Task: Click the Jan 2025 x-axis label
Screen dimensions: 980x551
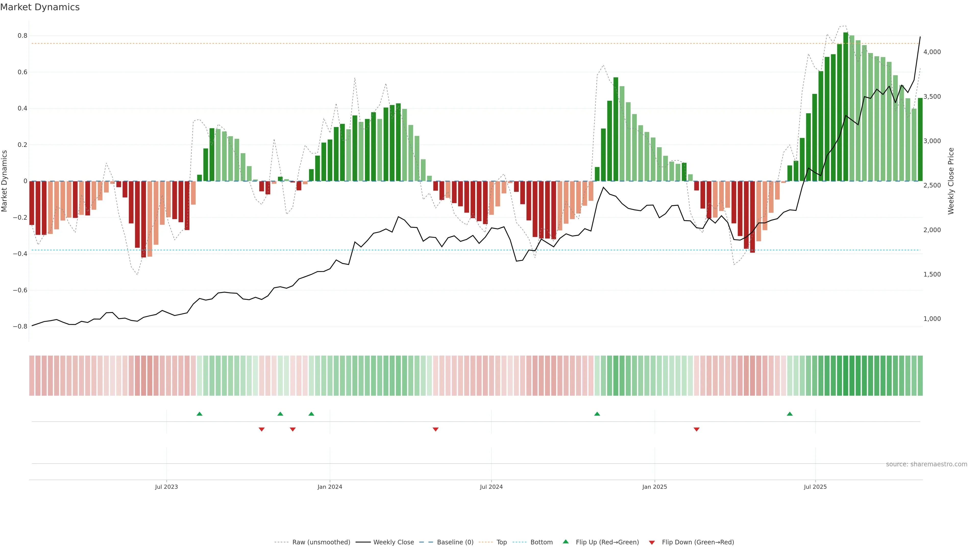Action: (654, 487)
